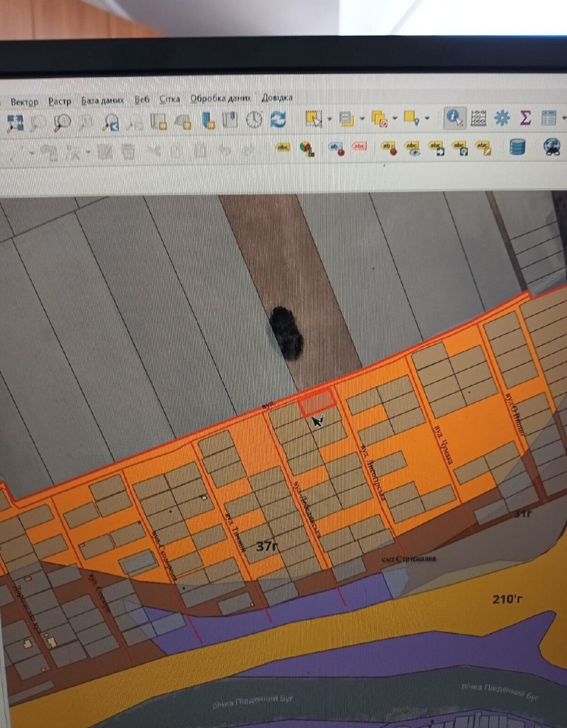
Task: Expand the Deselect Features dropdown arrow
Action: tap(395, 119)
